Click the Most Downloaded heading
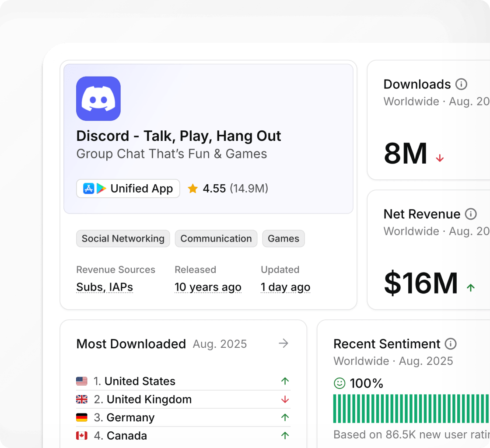The width and height of the screenshot is (490, 448). point(131,343)
